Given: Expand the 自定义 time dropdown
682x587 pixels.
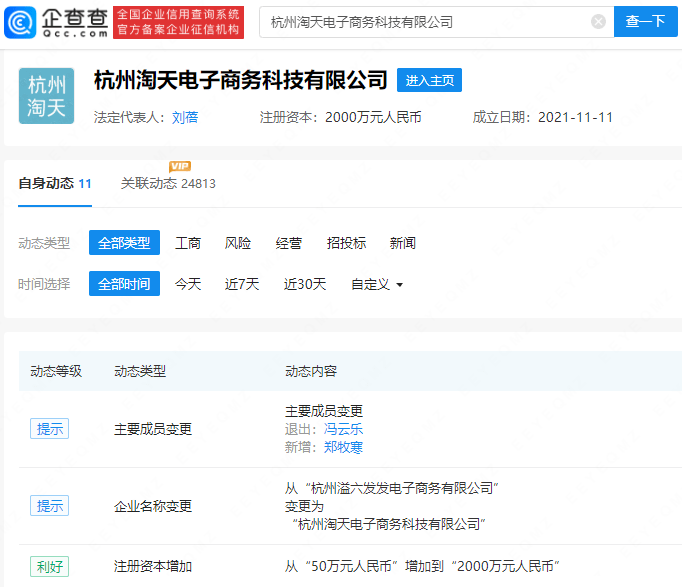Looking at the screenshot, I should (x=377, y=284).
